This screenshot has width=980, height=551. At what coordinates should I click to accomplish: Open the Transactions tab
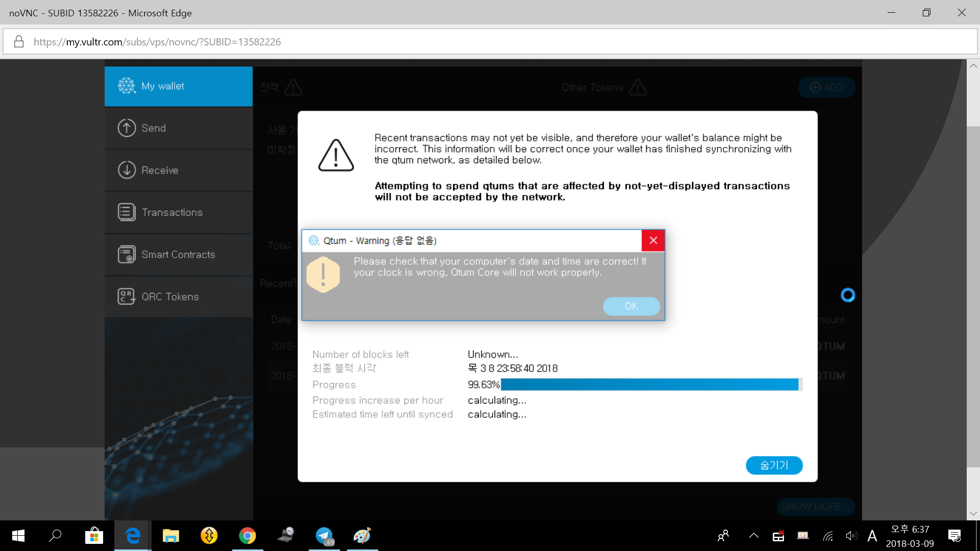(179, 212)
